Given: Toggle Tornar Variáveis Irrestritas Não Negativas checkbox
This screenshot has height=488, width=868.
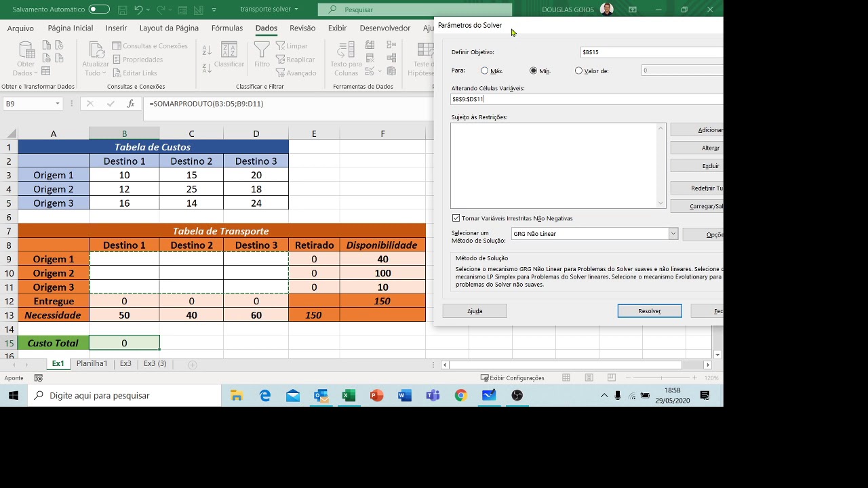Looking at the screenshot, I should [x=456, y=218].
